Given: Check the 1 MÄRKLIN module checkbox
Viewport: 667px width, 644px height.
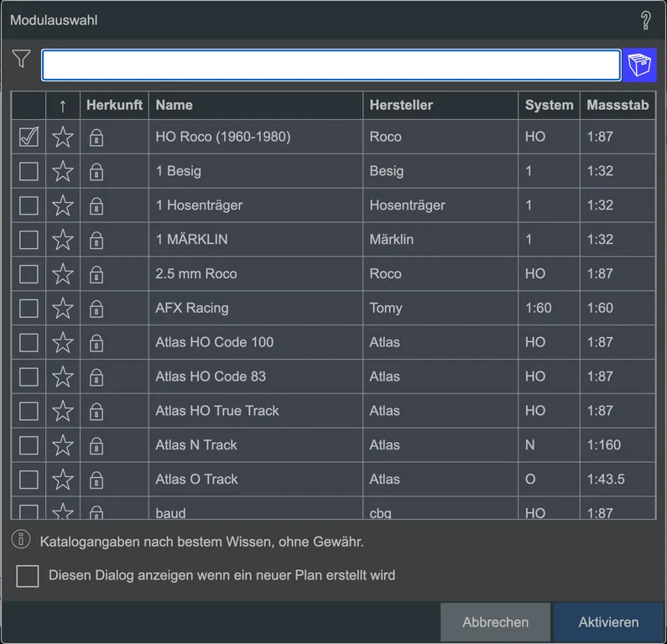Looking at the screenshot, I should (29, 240).
